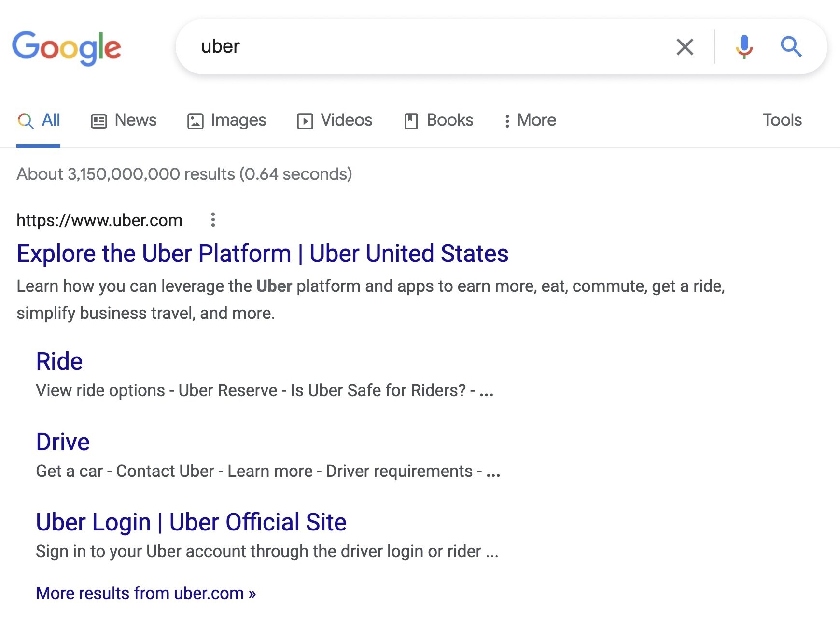Click More results from uber.com
This screenshot has height=630, width=840.
point(146,593)
